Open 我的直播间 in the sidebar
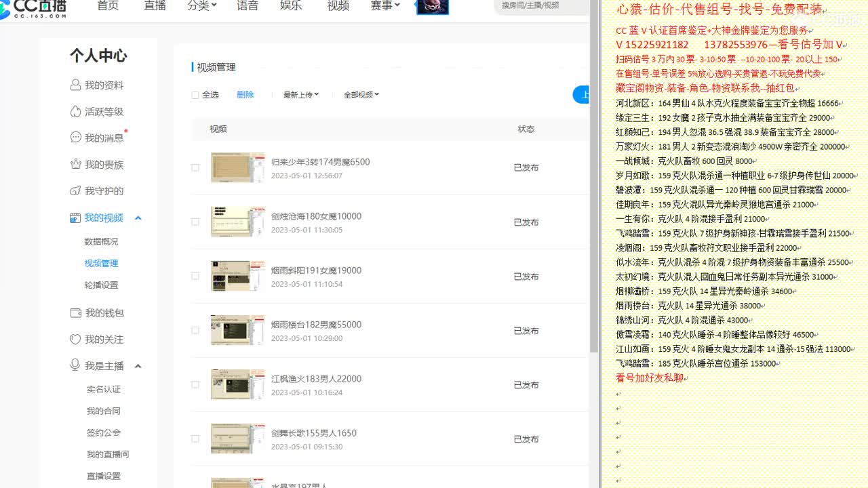The width and height of the screenshot is (868, 488). 108,454
